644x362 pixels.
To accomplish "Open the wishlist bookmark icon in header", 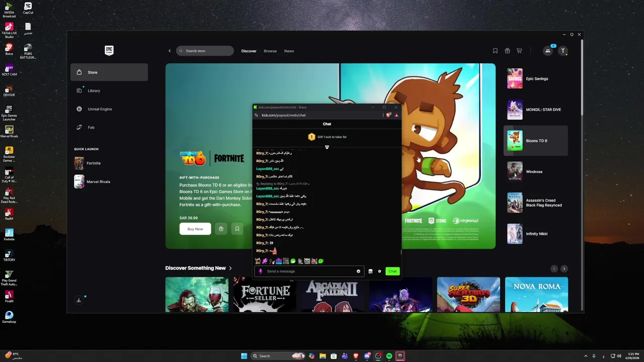I will 495,51.
